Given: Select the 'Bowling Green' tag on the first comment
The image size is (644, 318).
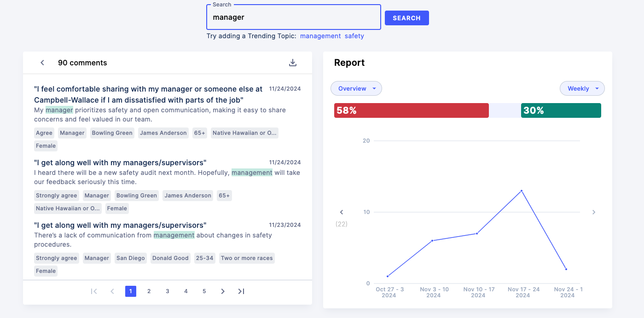Looking at the screenshot, I should [112, 133].
